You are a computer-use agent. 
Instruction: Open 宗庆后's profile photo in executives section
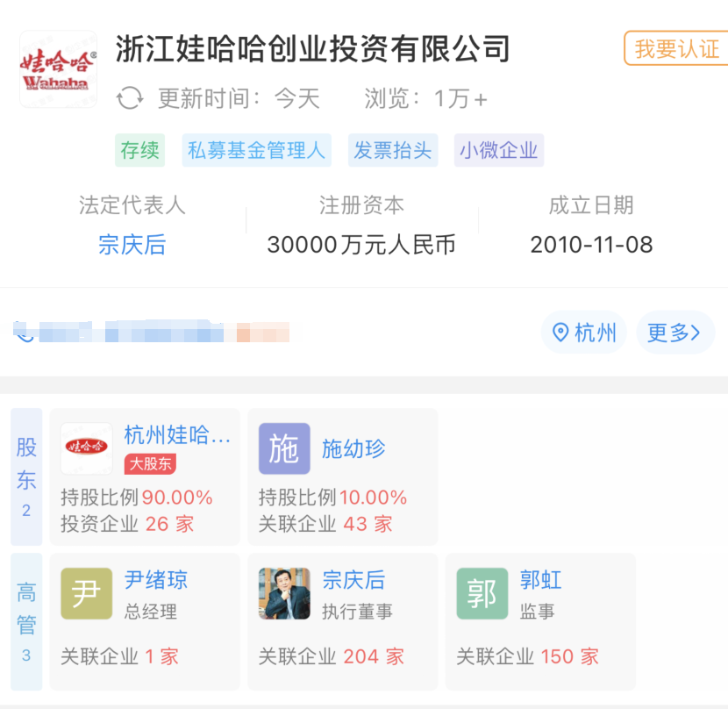tap(284, 593)
